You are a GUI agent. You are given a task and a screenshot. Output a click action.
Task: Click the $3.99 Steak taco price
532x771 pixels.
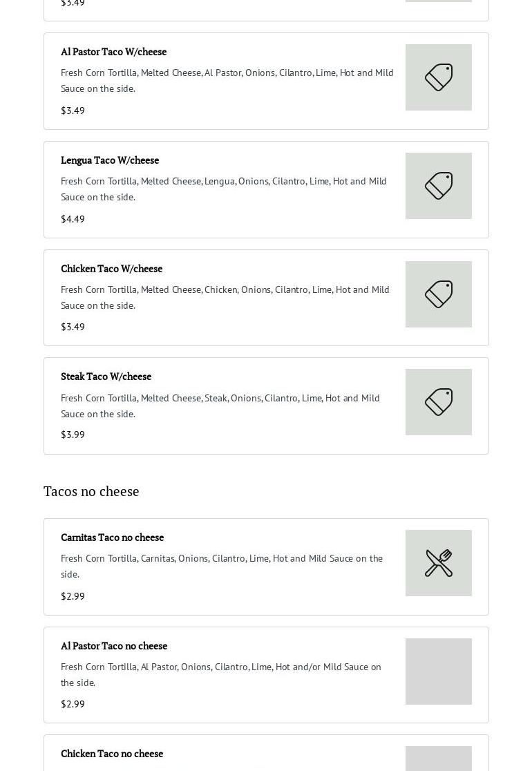(x=73, y=435)
